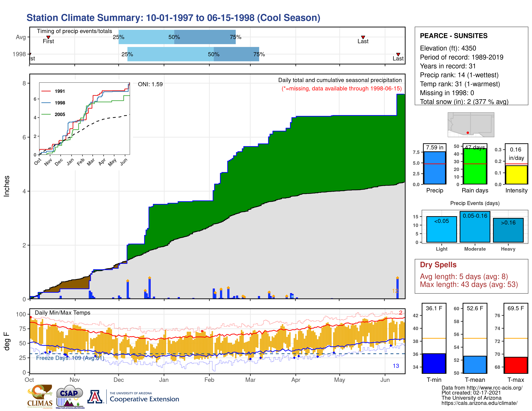Screen dimensions: 532x411
Task: Click the 1991 red legend line
Action: [46, 91]
